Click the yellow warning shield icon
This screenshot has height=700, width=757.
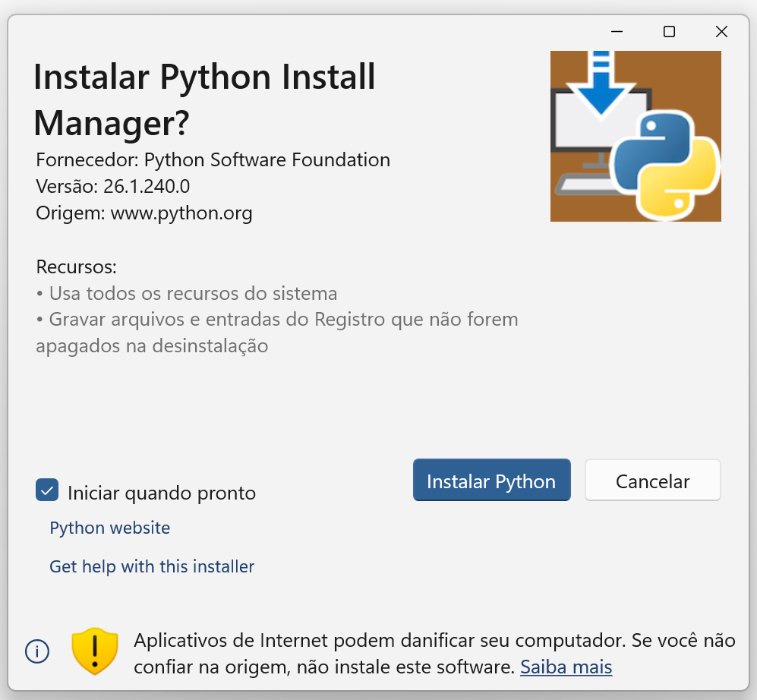[95, 651]
